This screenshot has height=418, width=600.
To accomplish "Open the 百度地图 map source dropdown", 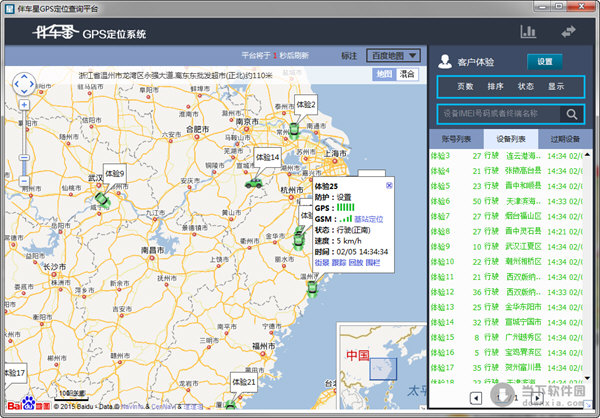I will (x=393, y=56).
